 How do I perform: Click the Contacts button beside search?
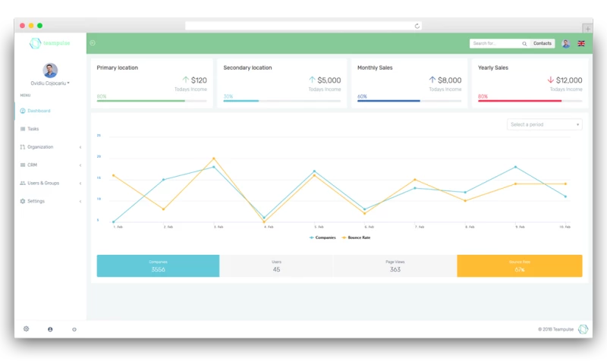543,44
